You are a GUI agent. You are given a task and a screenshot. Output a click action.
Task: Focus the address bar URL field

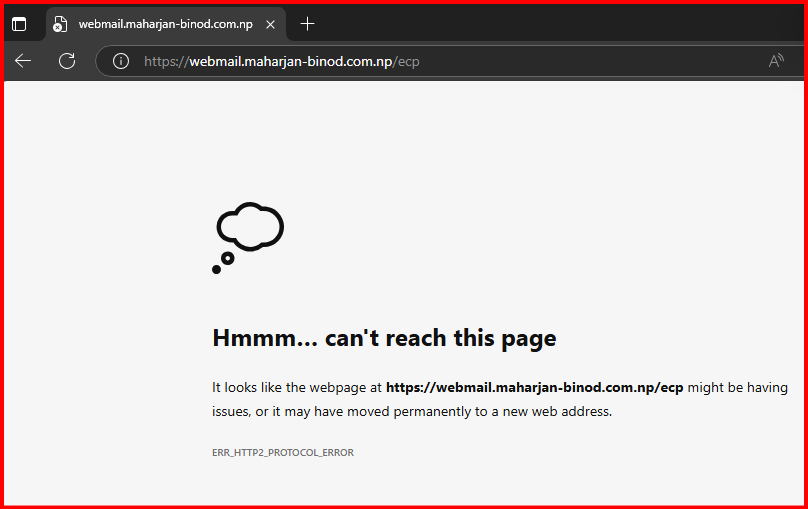(450, 61)
